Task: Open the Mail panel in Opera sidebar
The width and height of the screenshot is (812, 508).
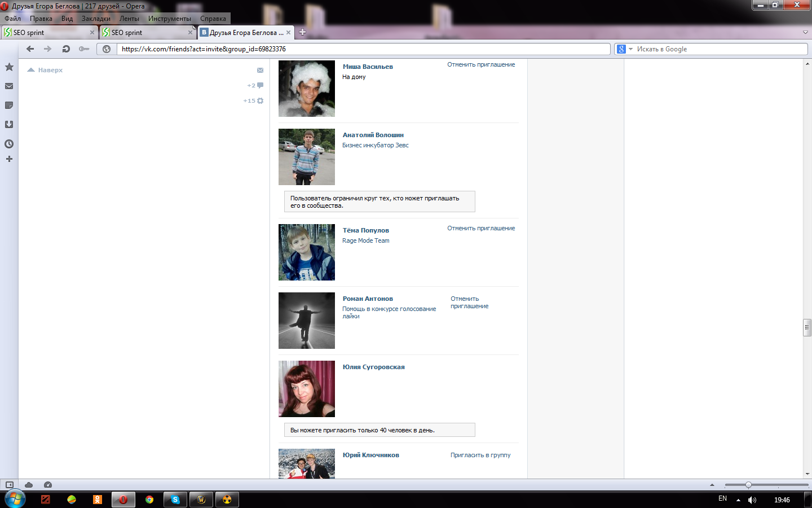Action: (9, 86)
